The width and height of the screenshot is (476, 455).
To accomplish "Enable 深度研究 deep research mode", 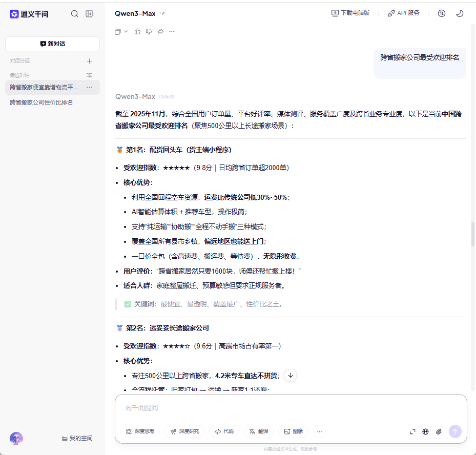I will 184,431.
